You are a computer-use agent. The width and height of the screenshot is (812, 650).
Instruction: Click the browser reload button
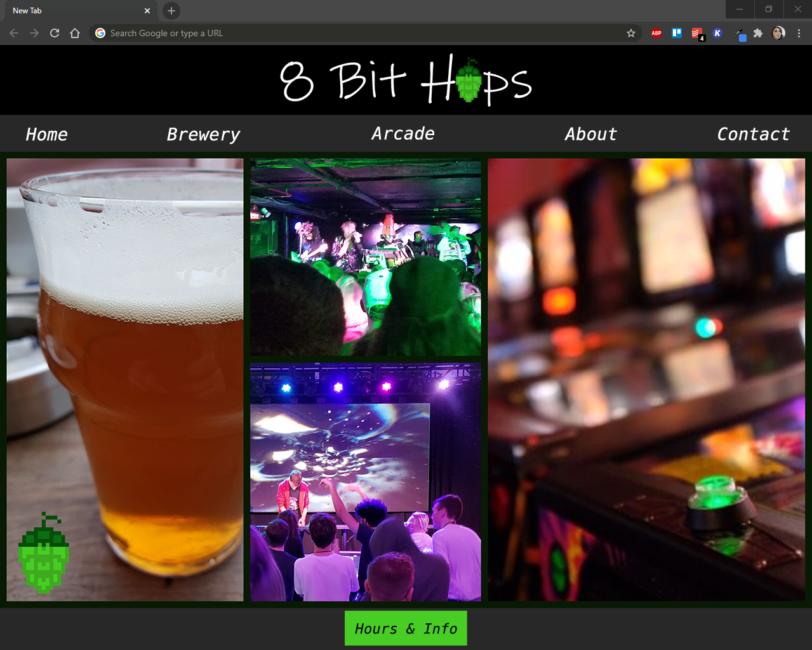55,33
